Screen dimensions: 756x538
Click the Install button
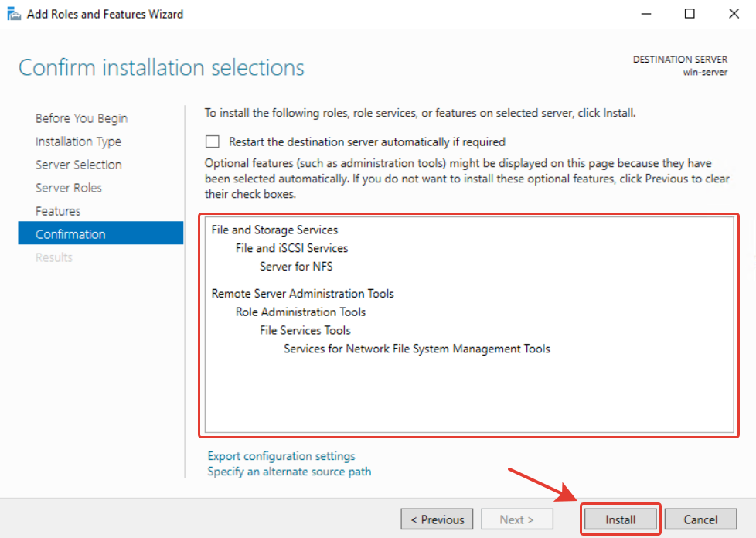point(620,519)
